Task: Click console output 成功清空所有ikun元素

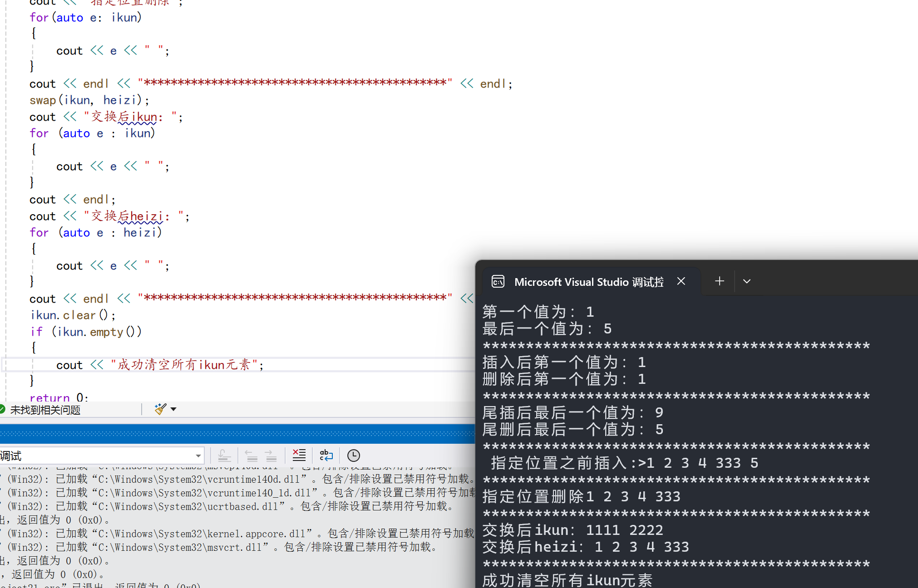Action: point(568,580)
